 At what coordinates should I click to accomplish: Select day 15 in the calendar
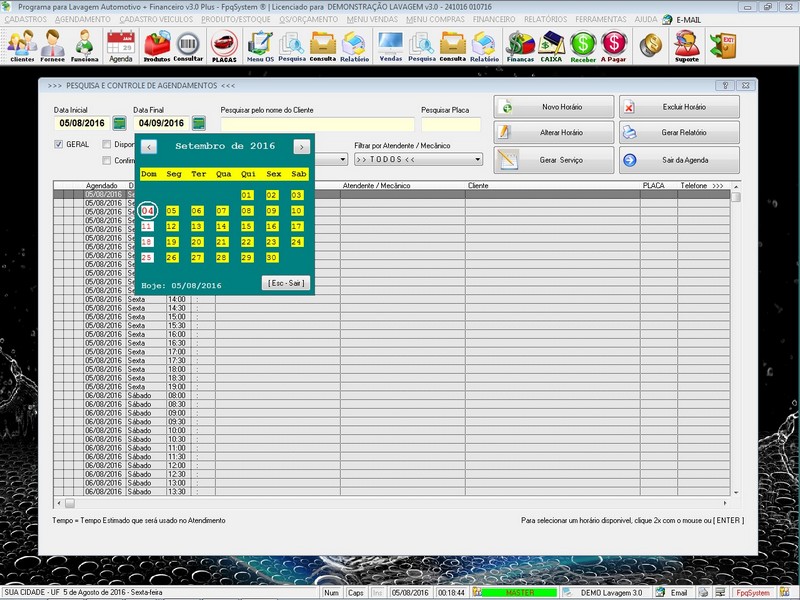(247, 227)
